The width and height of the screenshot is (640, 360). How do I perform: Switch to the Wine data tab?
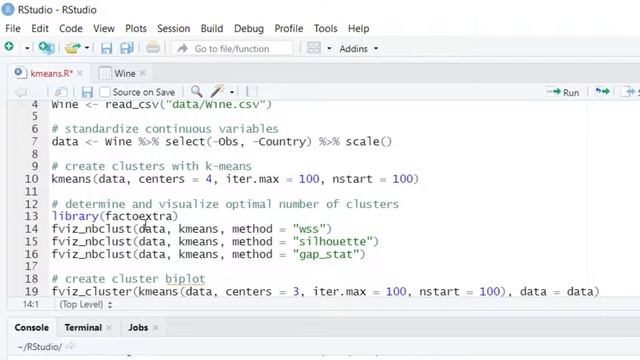click(x=124, y=73)
